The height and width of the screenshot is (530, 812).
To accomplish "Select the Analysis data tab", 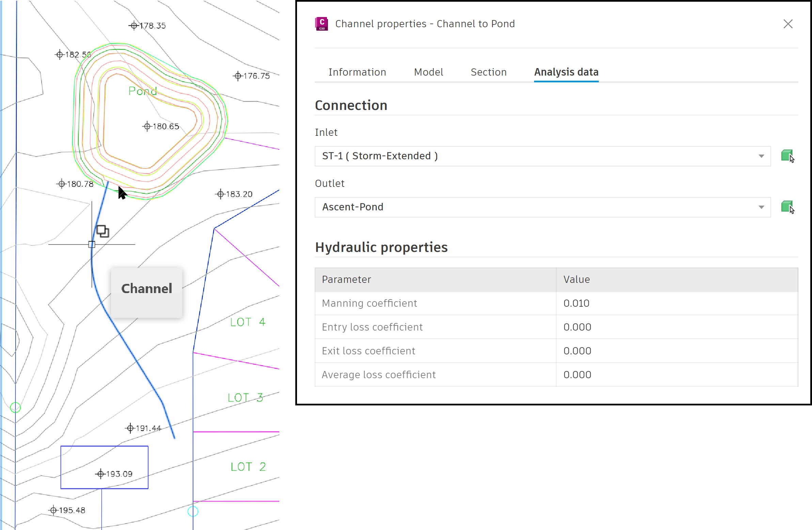I will [566, 72].
